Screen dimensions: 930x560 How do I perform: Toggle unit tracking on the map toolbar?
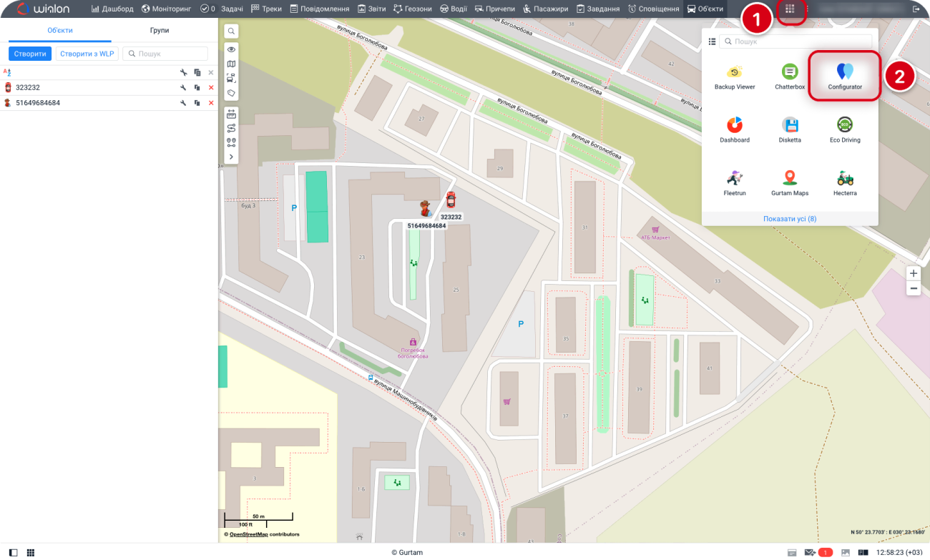pos(231,79)
